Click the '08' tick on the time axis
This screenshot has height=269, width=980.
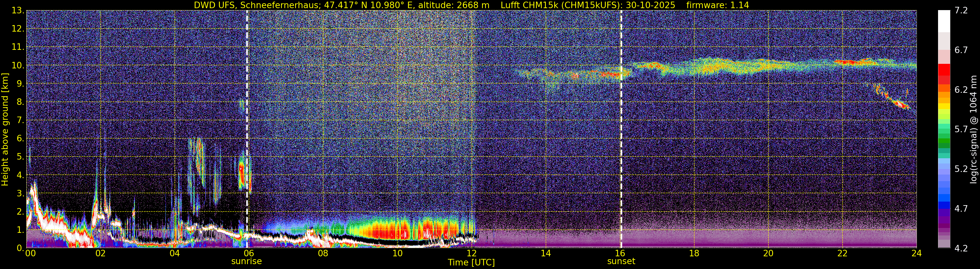pyautogui.click(x=323, y=253)
